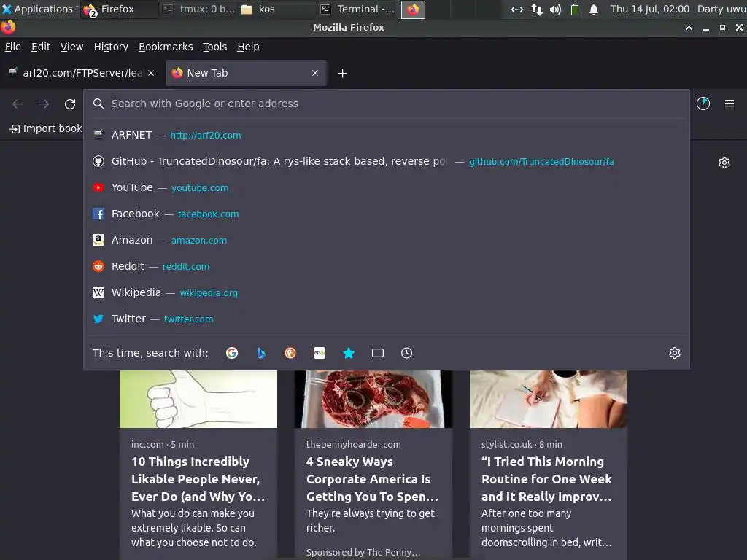
Task: Choose ARFNET arf20.com suggestion
Action: pyautogui.click(x=387, y=135)
